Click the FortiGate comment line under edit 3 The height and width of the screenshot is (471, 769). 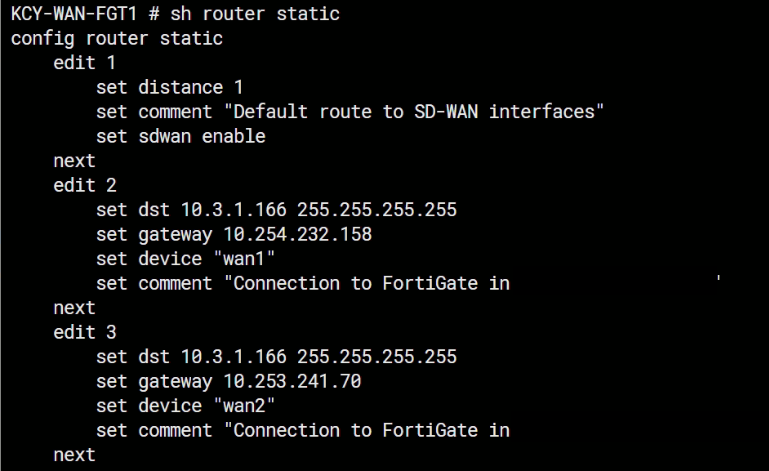[x=303, y=430]
